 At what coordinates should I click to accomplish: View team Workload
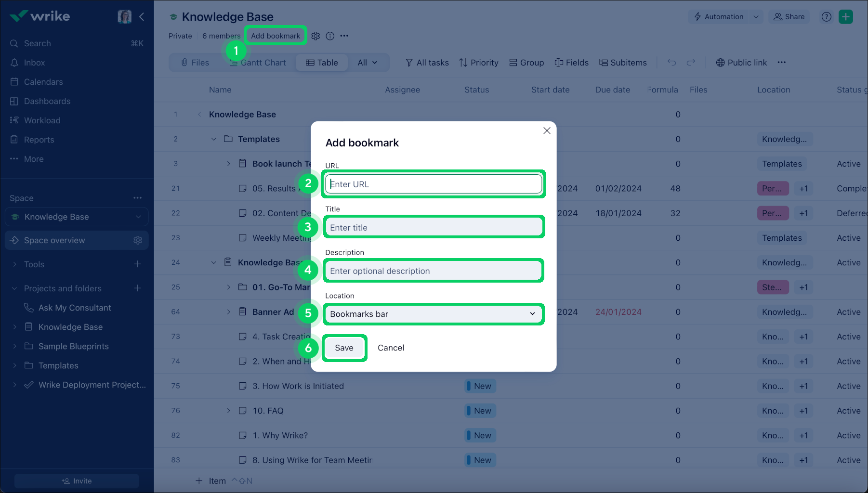pos(42,120)
